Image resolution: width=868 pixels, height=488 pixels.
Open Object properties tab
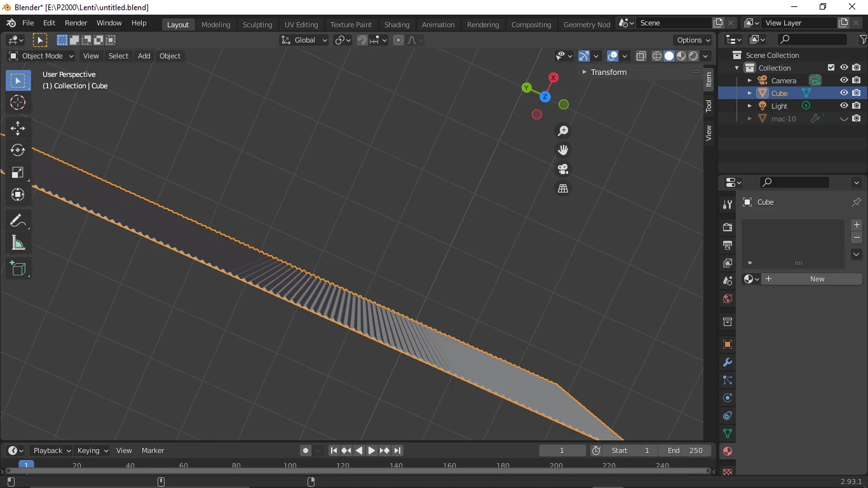point(728,344)
